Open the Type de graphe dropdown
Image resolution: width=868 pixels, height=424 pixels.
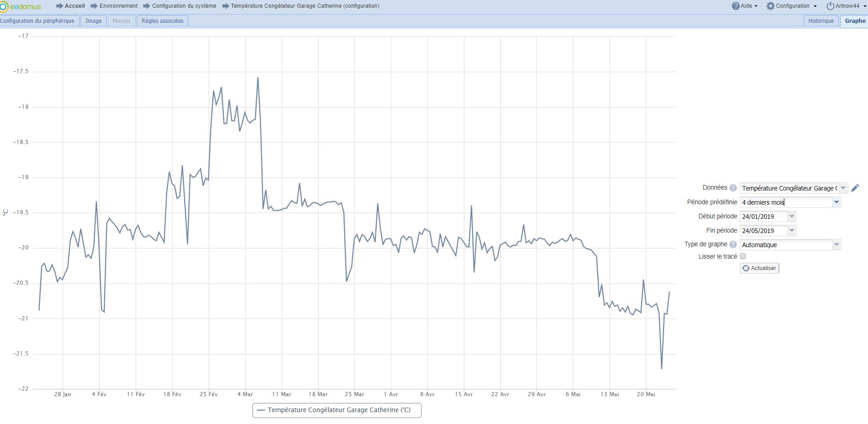click(x=836, y=244)
